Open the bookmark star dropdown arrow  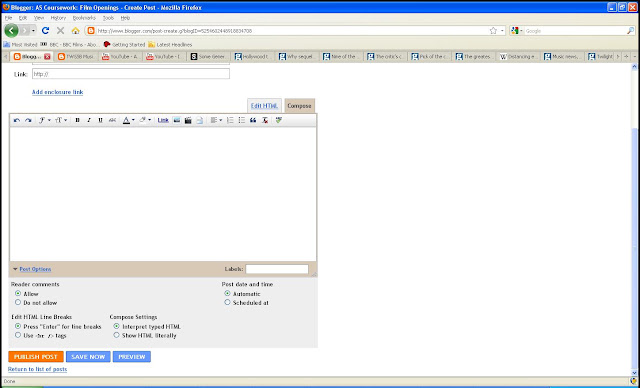[502, 31]
